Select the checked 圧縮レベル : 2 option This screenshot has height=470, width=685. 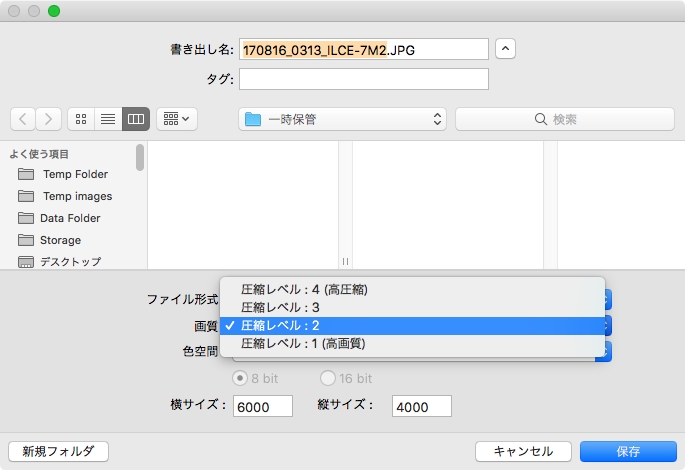(412, 325)
